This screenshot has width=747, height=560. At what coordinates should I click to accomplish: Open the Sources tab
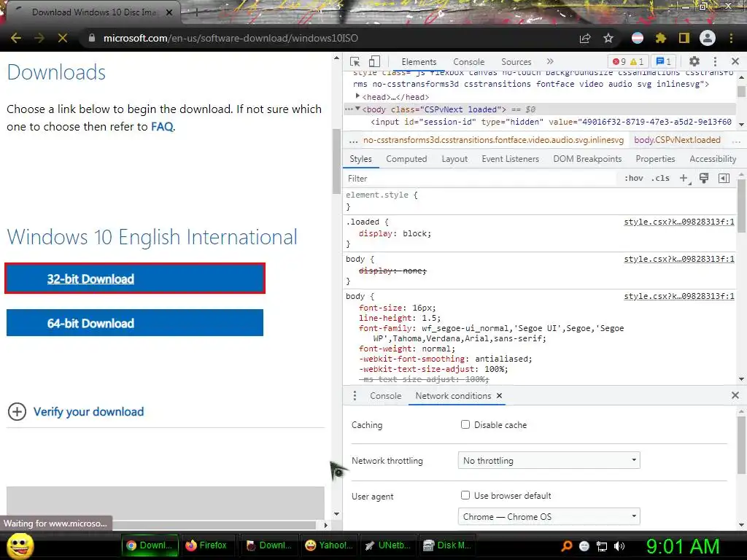tap(516, 62)
